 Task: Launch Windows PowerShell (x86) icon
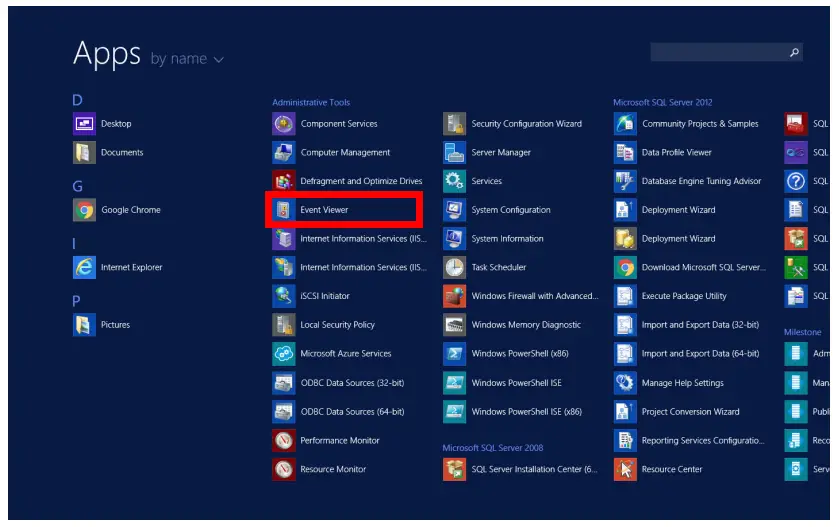coord(454,354)
